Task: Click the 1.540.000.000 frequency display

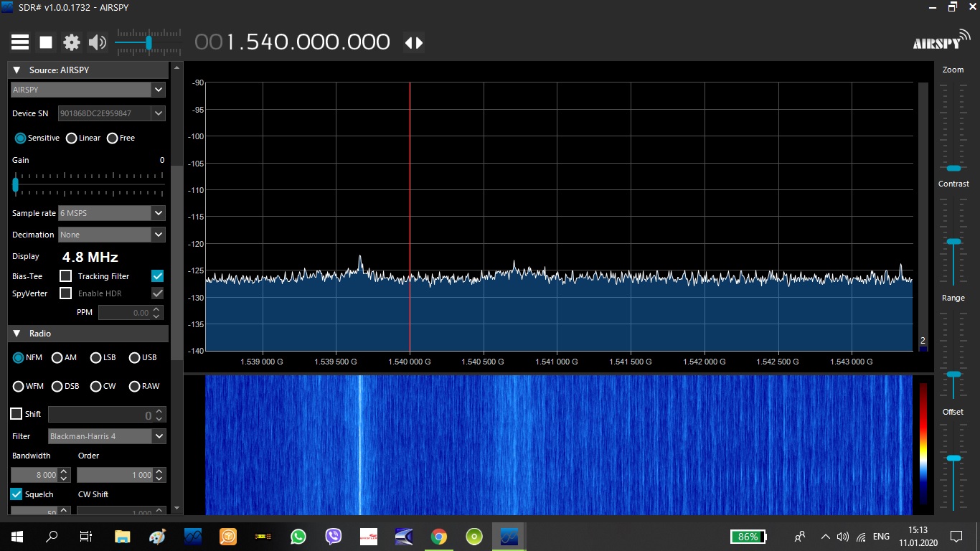Action: [293, 42]
